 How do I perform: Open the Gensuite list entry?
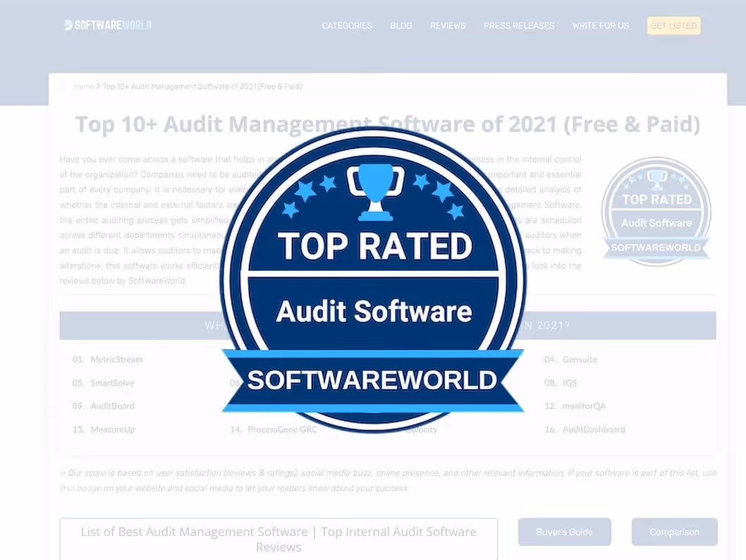[x=580, y=360]
